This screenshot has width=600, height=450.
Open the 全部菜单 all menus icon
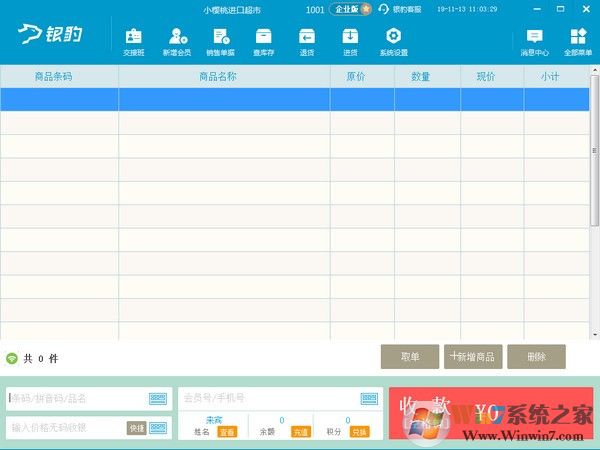(578, 42)
